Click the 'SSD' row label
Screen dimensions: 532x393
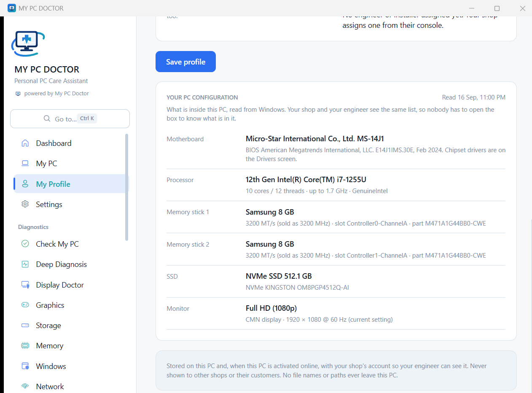tap(172, 277)
